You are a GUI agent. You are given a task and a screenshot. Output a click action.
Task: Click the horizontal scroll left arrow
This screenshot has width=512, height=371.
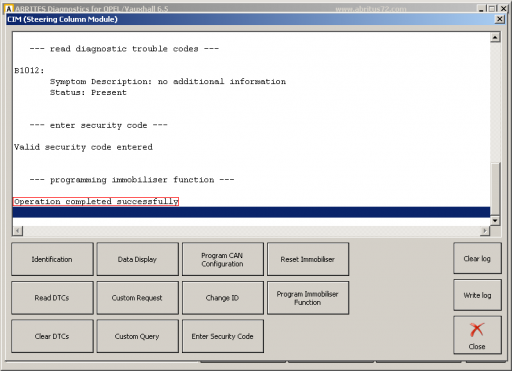(18, 230)
